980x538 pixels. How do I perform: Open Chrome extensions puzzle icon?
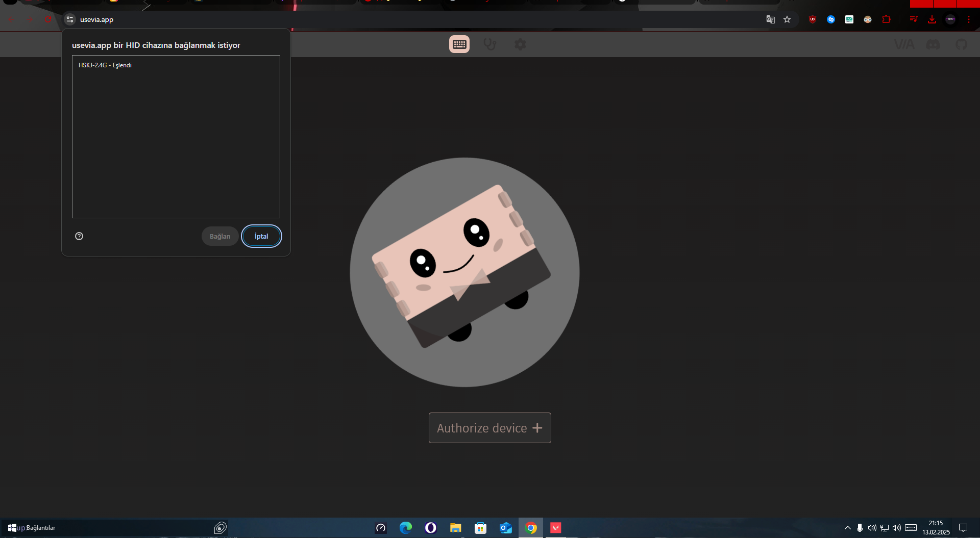pyautogui.click(x=886, y=19)
